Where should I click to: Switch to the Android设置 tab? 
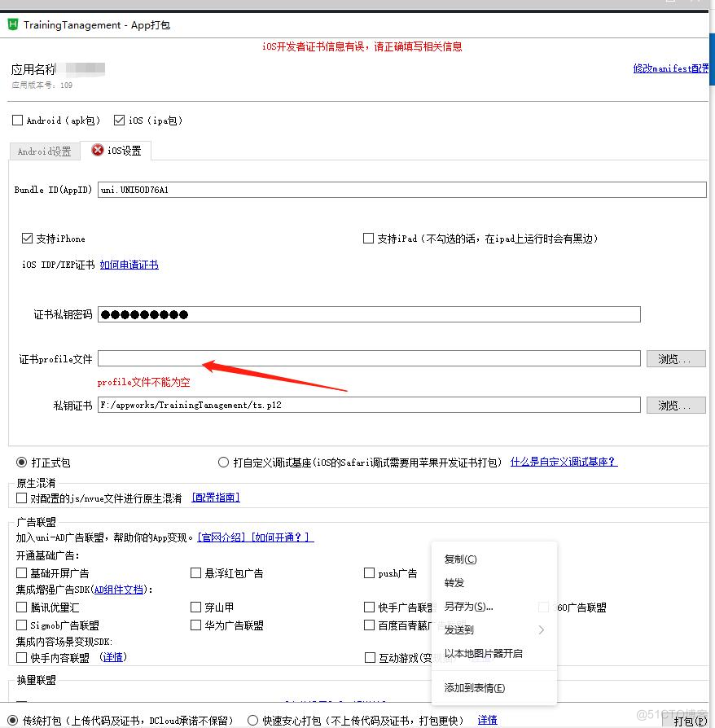tap(45, 151)
